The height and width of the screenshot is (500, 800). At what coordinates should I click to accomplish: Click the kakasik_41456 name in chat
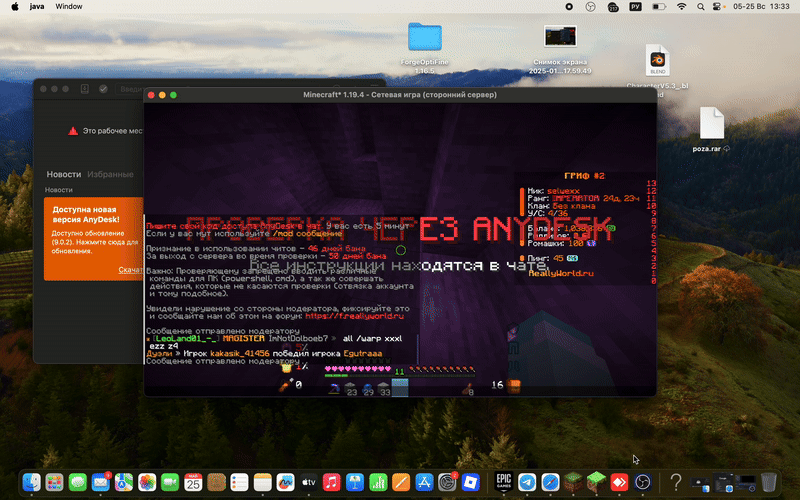click(240, 354)
